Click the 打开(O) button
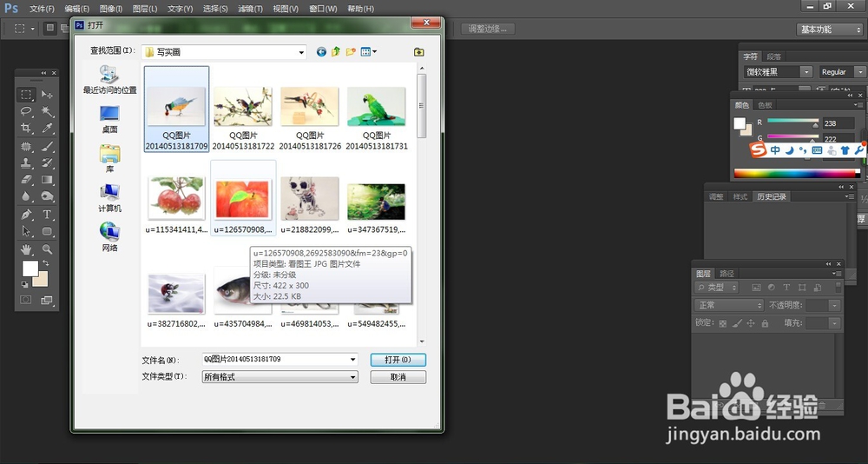The image size is (868, 464). [398, 360]
